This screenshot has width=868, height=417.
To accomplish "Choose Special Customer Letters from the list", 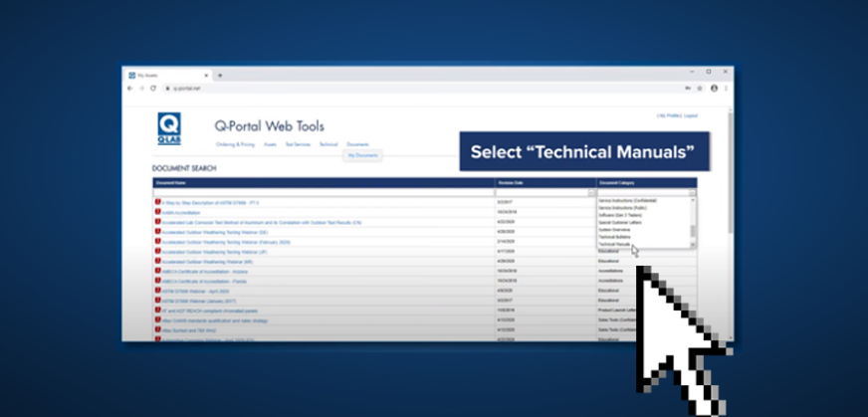I will pos(620,223).
